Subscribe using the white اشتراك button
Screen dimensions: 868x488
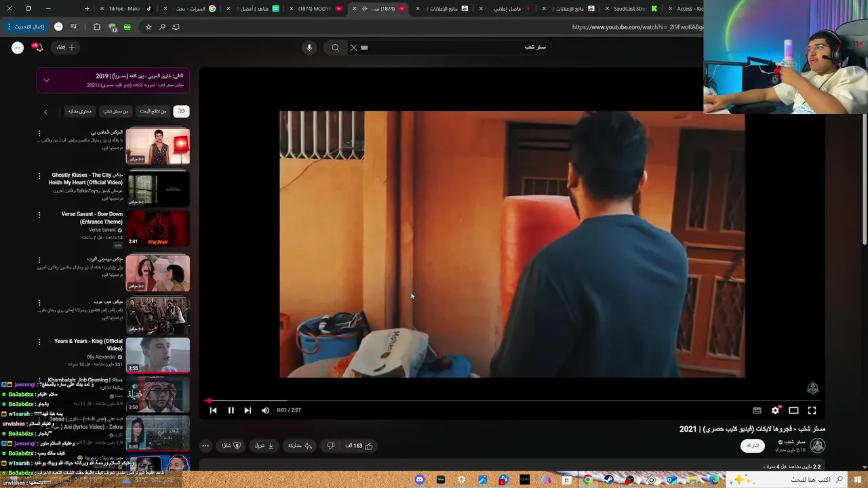pyautogui.click(x=753, y=445)
